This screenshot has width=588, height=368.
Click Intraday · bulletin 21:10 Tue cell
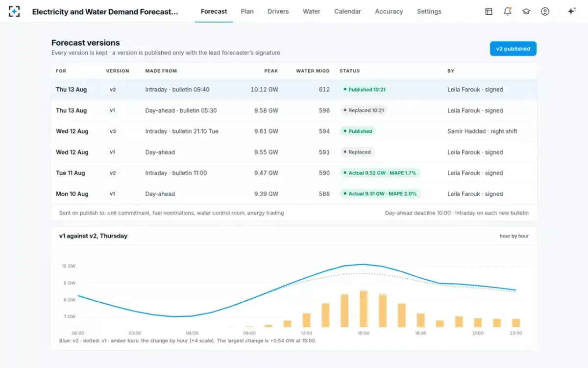pos(182,131)
